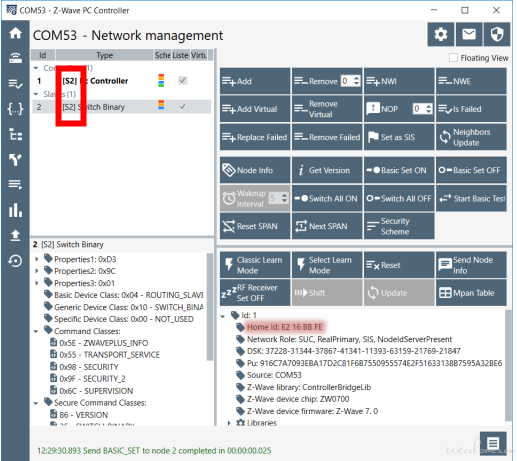Open the security shield button
The height and width of the screenshot is (461, 517).
click(497, 34)
